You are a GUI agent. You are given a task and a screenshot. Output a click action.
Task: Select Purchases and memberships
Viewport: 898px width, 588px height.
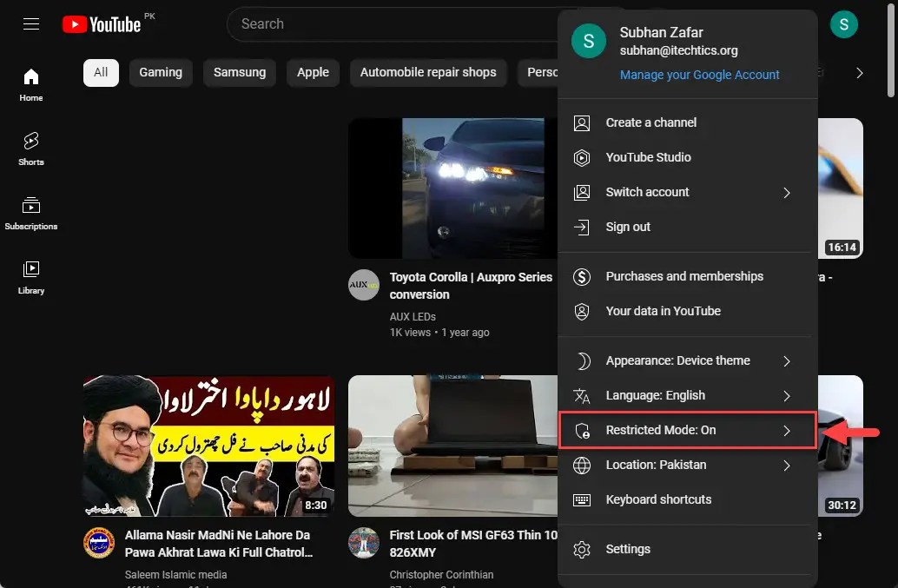683,276
